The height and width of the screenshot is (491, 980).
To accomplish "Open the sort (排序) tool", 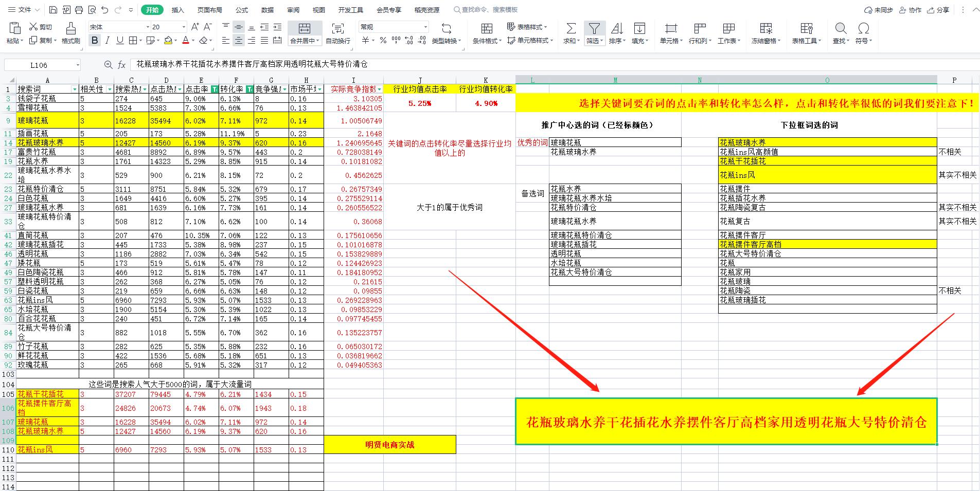I will (x=617, y=28).
